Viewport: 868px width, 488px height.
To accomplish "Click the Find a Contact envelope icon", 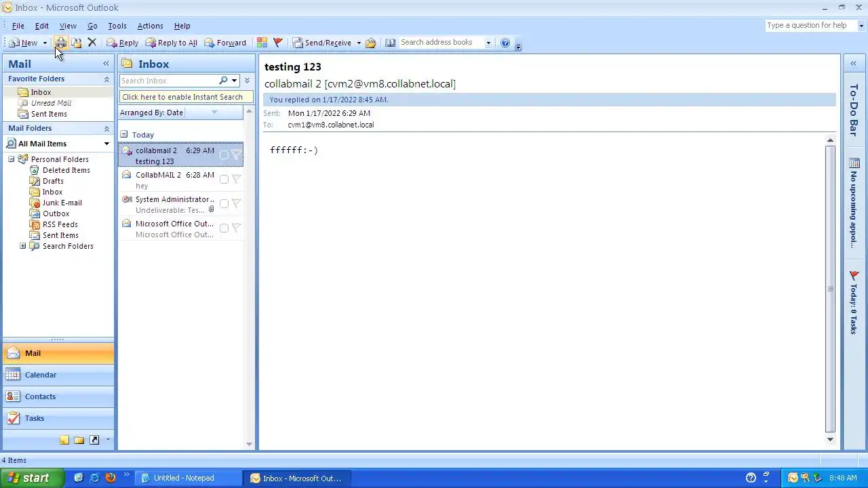I will click(x=371, y=43).
